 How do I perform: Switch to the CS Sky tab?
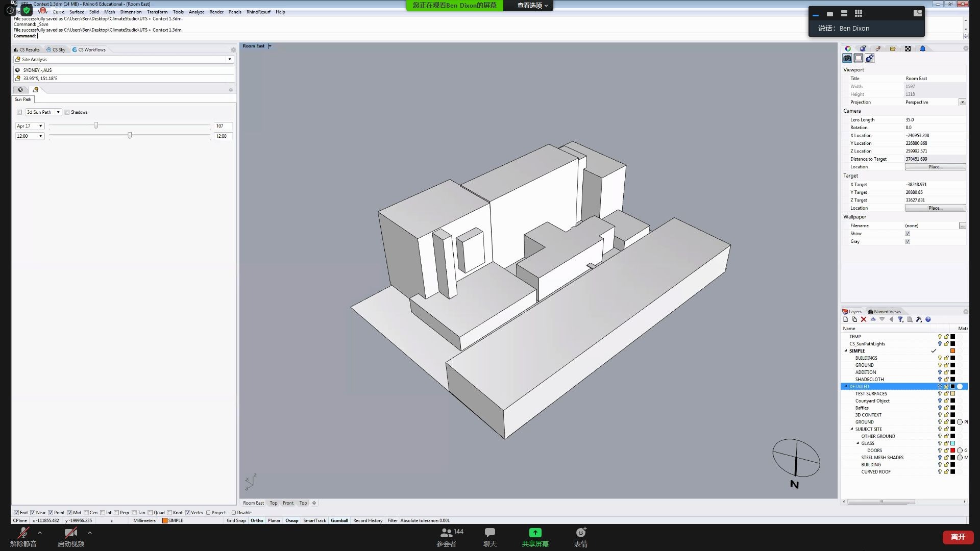pyautogui.click(x=57, y=49)
